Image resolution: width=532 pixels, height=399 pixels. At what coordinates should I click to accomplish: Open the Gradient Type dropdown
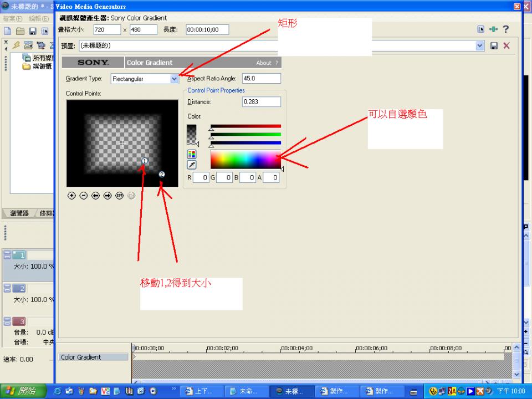174,79
